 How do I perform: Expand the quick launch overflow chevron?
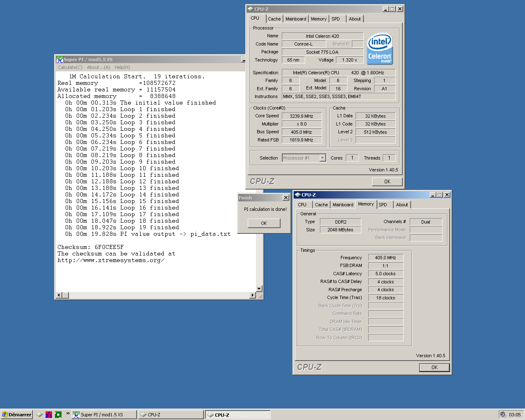68,413
